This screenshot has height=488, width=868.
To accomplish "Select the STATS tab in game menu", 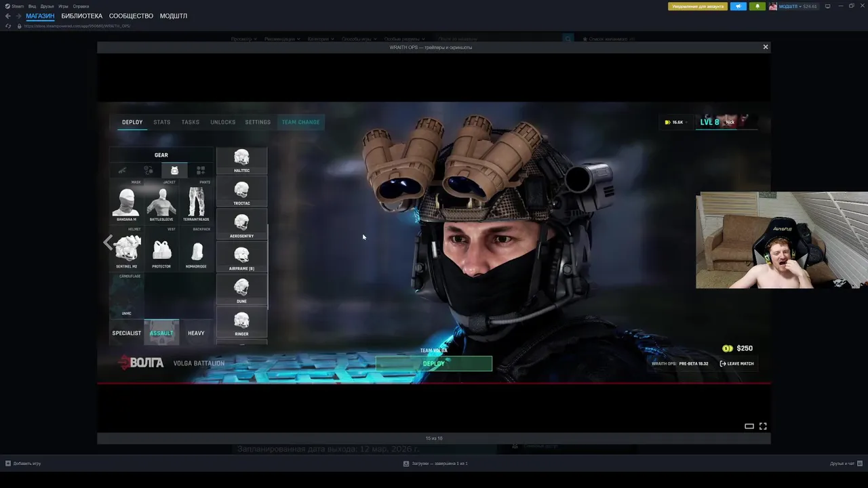I will click(162, 122).
